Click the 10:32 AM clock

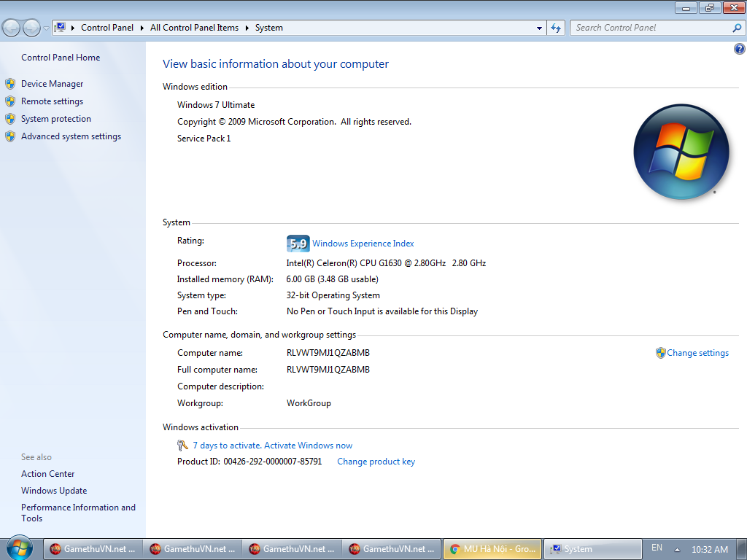[709, 550]
